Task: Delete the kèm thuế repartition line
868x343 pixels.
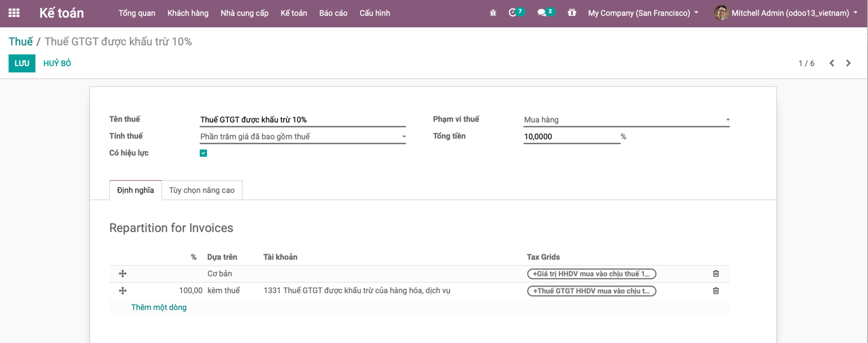Action: point(716,291)
